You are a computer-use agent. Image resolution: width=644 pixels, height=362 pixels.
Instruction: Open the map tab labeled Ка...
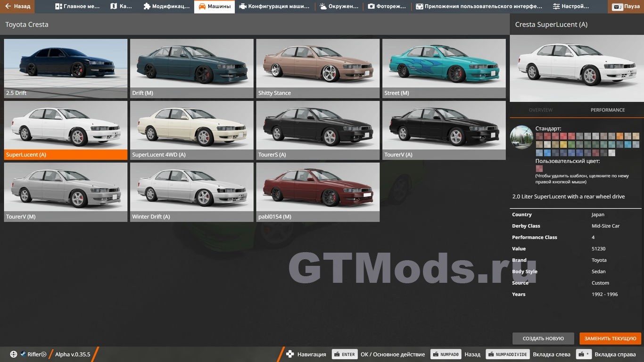[x=121, y=7]
